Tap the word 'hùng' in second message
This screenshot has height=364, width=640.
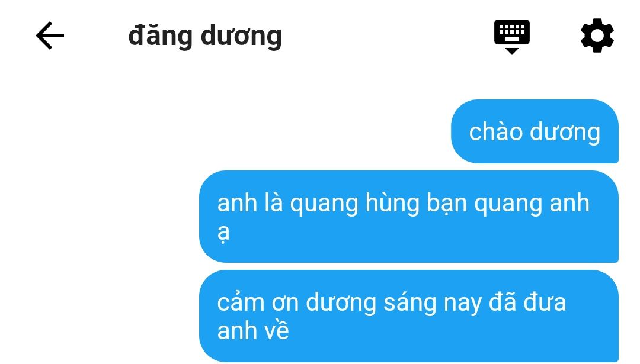pos(392,204)
